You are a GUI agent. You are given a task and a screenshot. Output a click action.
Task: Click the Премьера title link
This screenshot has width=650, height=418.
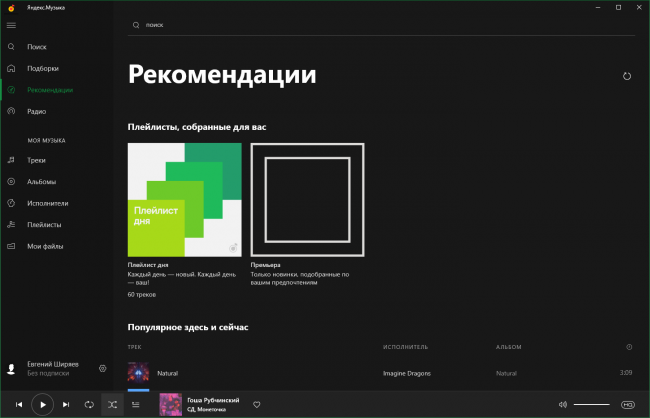tap(265, 265)
